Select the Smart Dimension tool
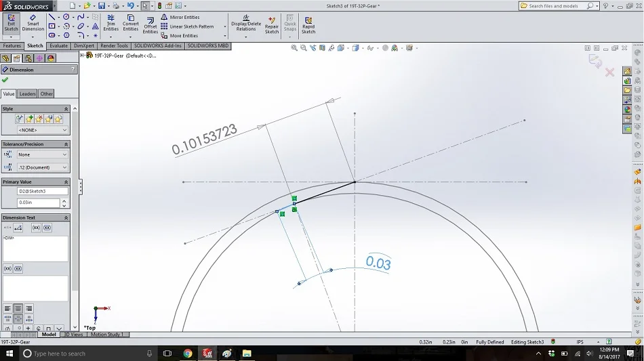Viewport: 644px width, 361px height. (x=33, y=22)
